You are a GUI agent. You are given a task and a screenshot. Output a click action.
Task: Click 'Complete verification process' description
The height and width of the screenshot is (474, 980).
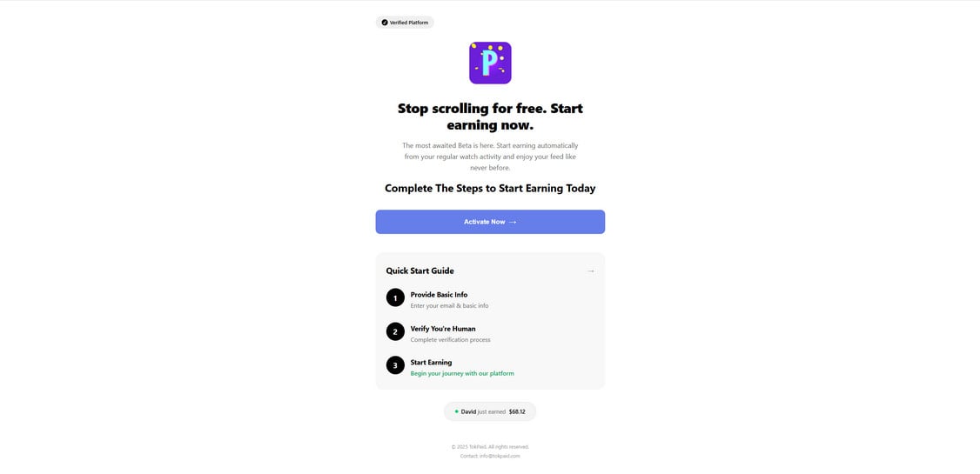450,340
